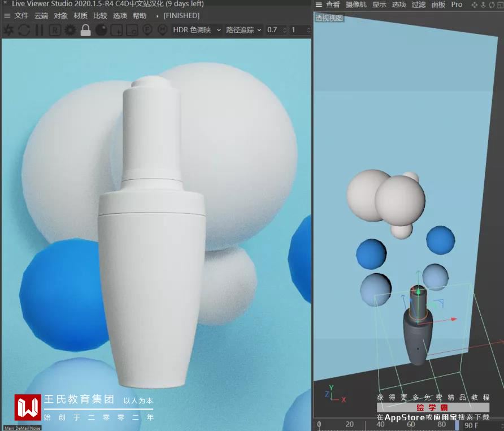Click the [FINISHED] render status text
The image size is (504, 431).
point(181,16)
